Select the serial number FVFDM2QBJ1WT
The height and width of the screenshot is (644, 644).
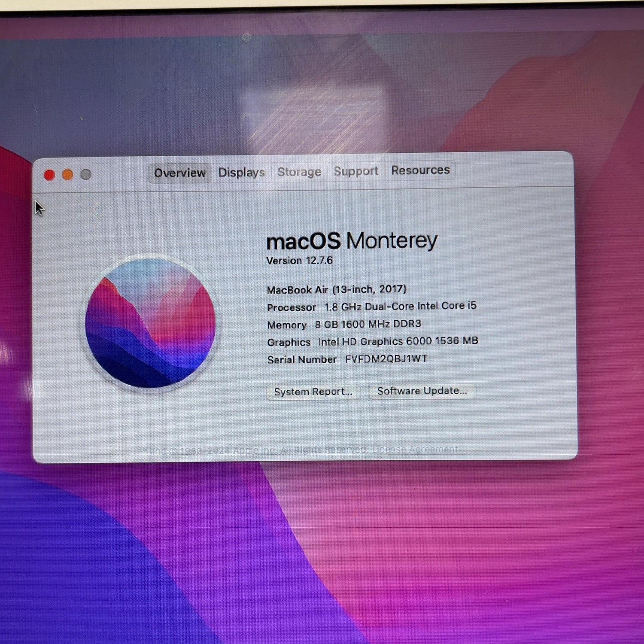(x=386, y=358)
